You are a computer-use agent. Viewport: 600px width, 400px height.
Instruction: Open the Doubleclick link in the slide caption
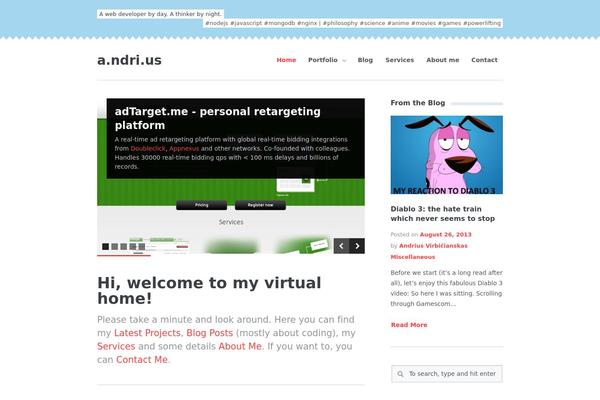[148, 149]
